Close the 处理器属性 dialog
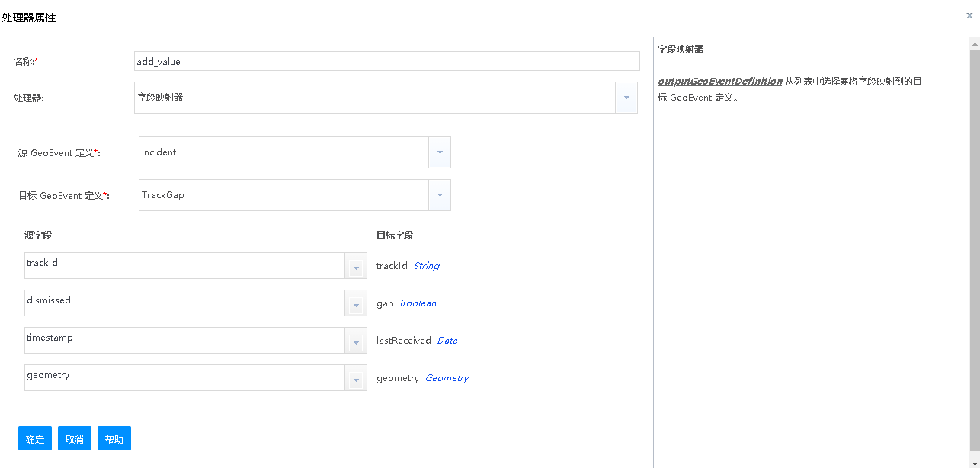Image resolution: width=980 pixels, height=468 pixels. pos(969,15)
